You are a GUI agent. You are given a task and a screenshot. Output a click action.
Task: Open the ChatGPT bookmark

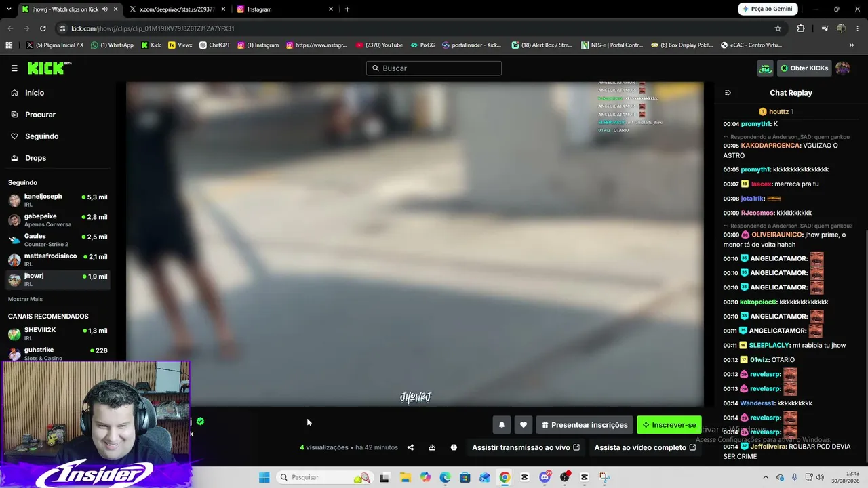[215, 45]
